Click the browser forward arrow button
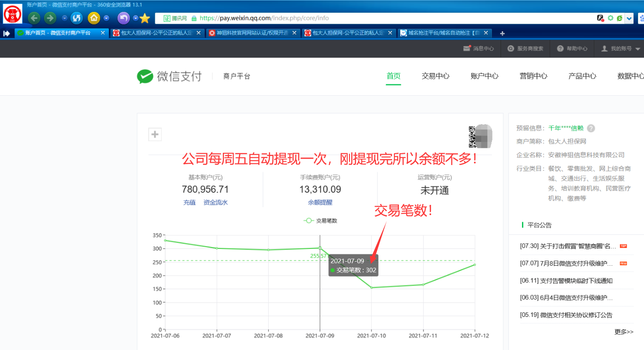The height and width of the screenshot is (350, 644). 50,18
